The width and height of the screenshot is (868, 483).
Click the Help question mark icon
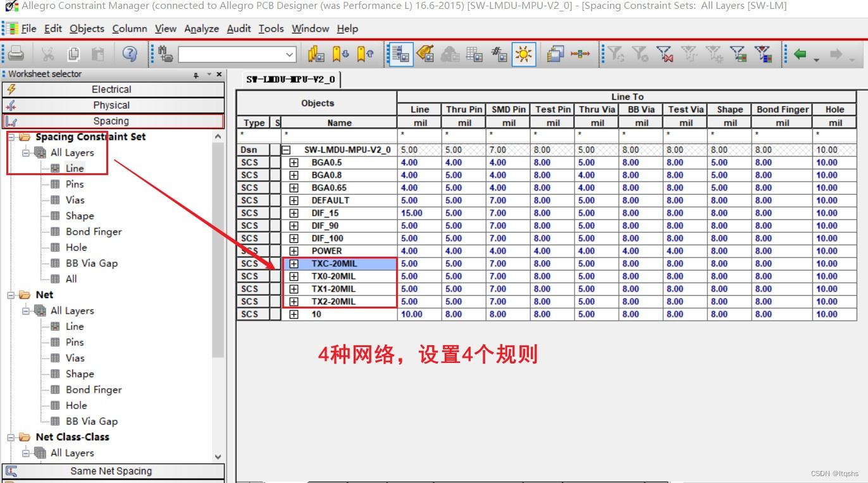[130, 54]
